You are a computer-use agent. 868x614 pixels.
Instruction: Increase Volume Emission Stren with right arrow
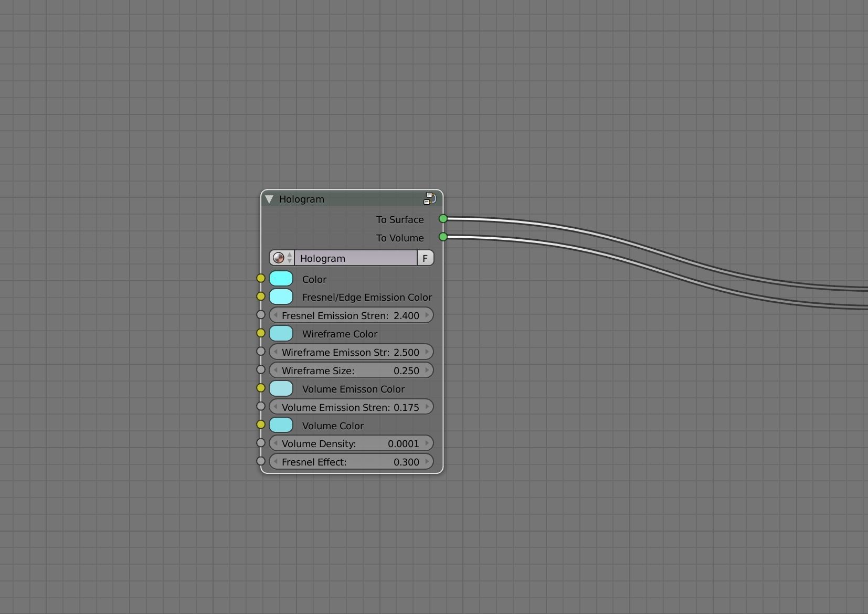427,407
